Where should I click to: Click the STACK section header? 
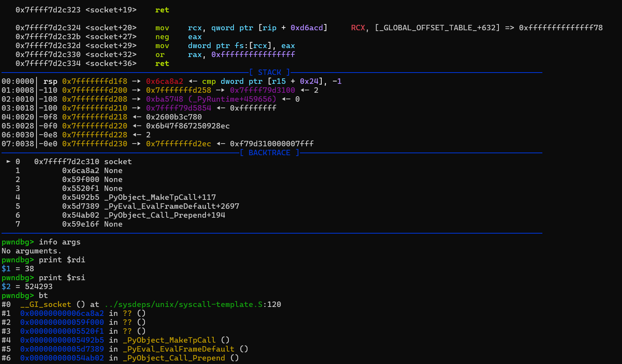(270, 72)
